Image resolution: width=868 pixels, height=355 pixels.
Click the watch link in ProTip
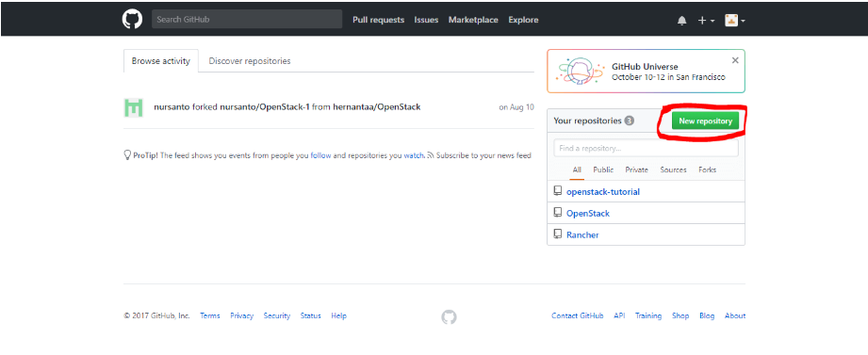tap(414, 156)
